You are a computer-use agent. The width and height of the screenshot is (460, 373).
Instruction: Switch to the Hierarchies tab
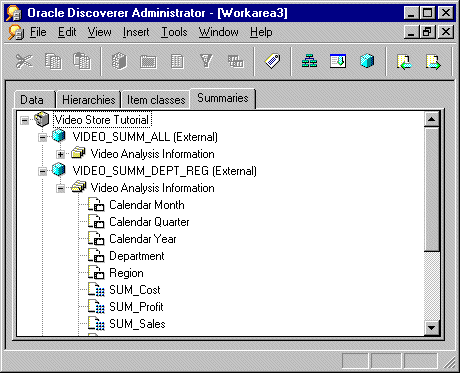click(x=89, y=100)
